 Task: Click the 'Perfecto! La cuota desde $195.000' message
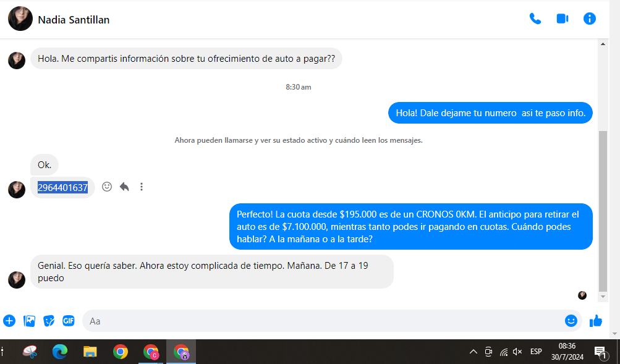[411, 227]
